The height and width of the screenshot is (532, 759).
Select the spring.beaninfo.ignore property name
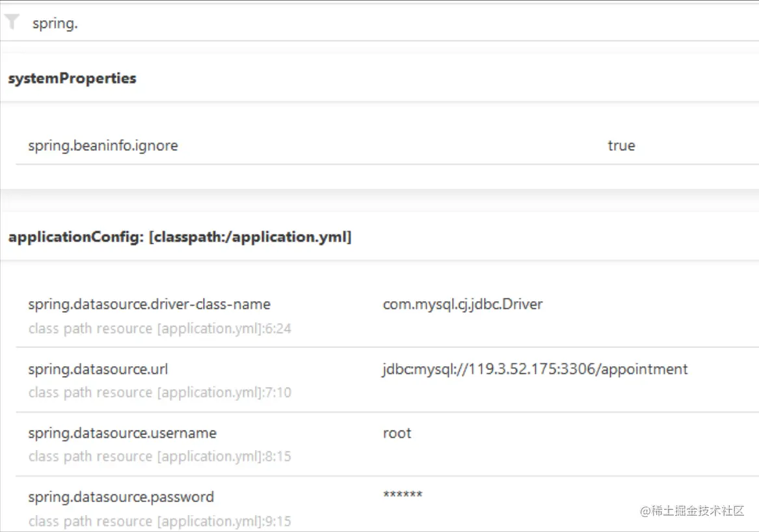pos(103,146)
